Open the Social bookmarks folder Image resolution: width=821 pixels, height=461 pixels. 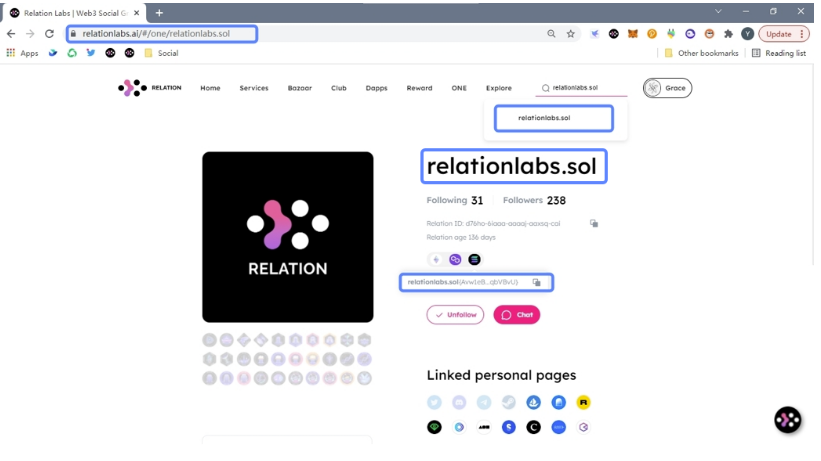[161, 53]
